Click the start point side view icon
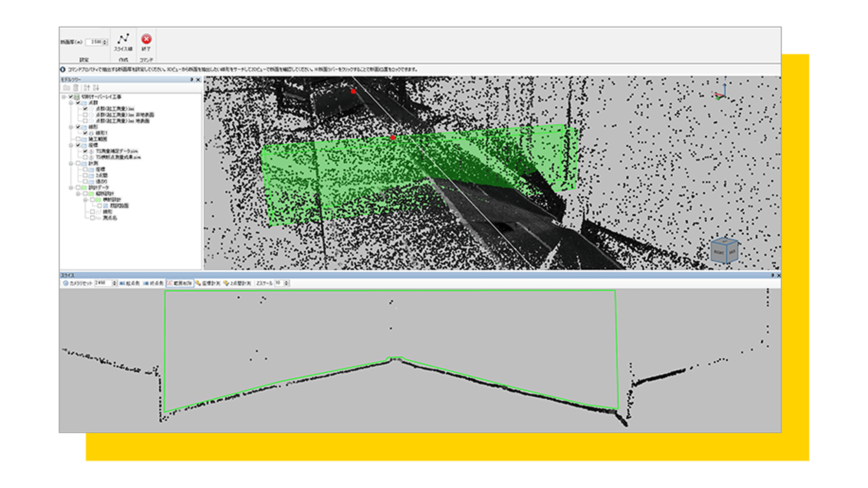This screenshot has width=868, height=488. tap(122, 283)
